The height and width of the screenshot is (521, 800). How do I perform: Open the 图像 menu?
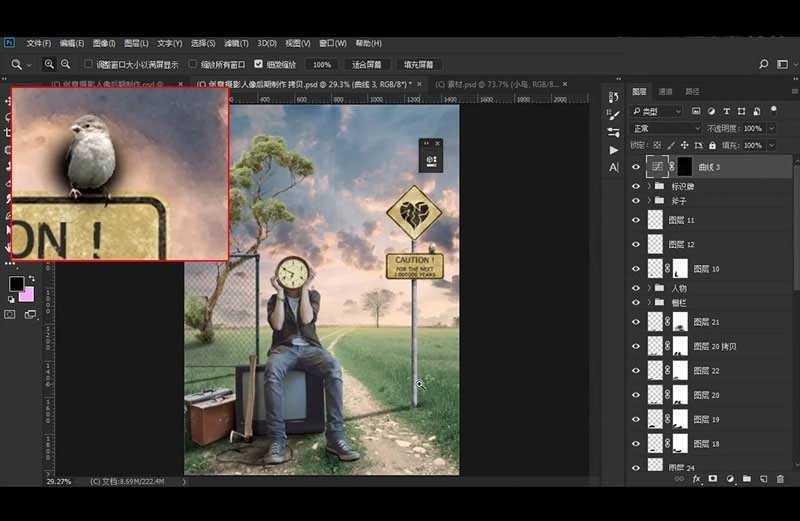pyautogui.click(x=103, y=44)
